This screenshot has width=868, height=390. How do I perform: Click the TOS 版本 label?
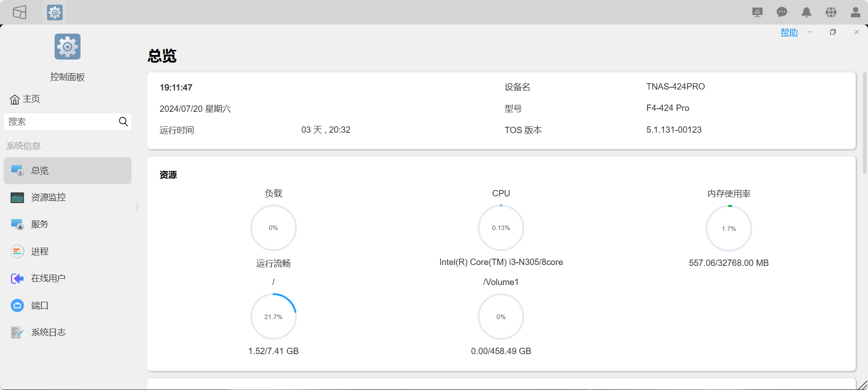[x=523, y=130]
